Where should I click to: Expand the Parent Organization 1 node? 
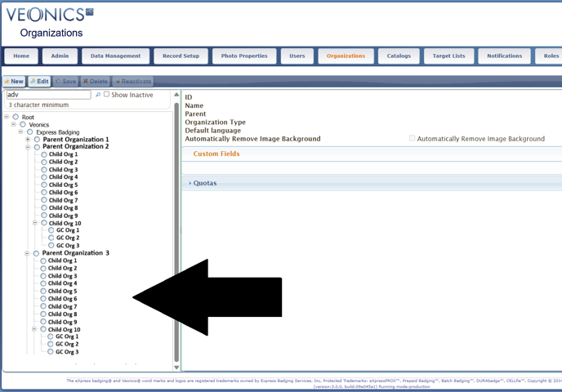[28, 140]
